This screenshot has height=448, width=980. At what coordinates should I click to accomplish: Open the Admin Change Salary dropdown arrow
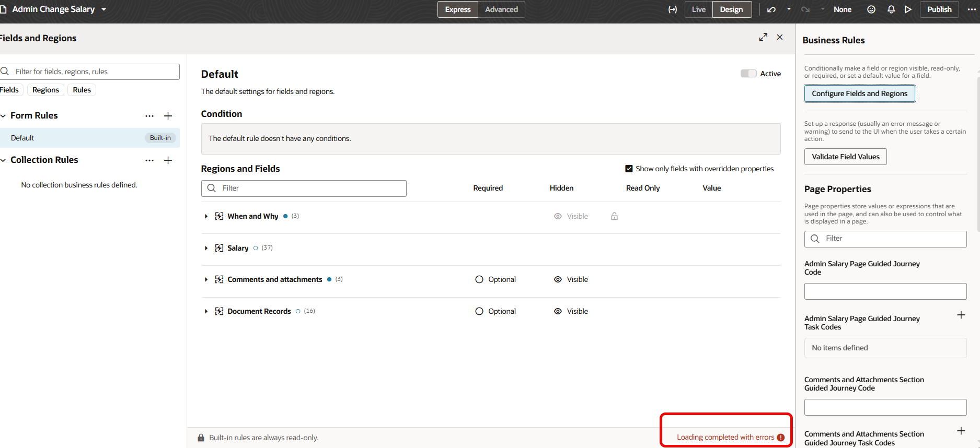(103, 9)
